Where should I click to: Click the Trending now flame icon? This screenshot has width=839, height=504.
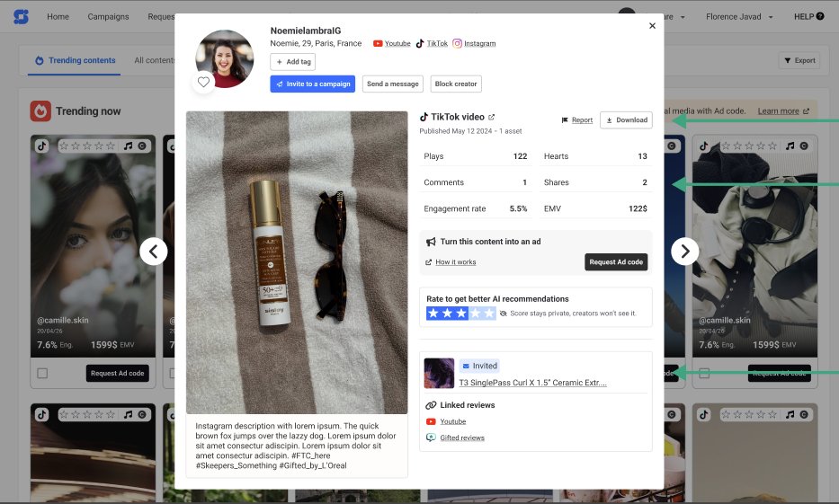tap(40, 111)
